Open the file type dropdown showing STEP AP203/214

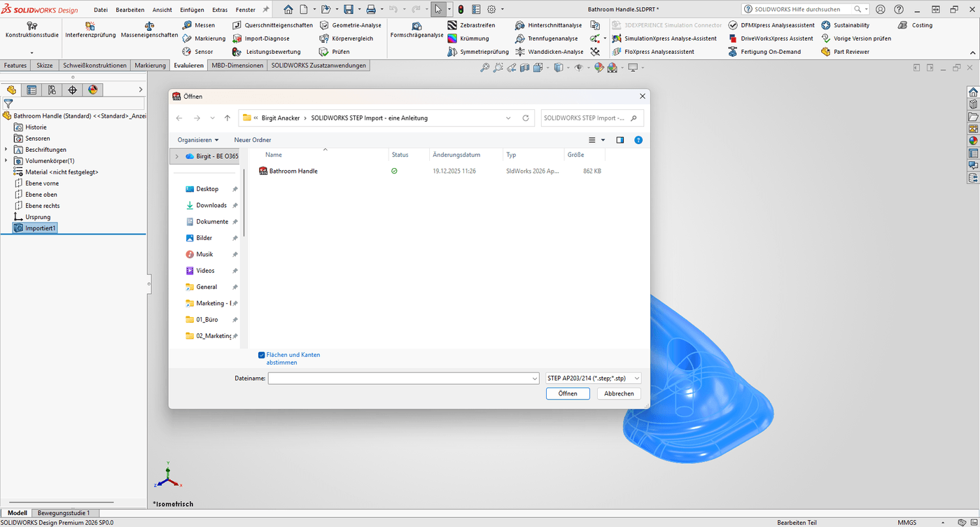click(592, 378)
